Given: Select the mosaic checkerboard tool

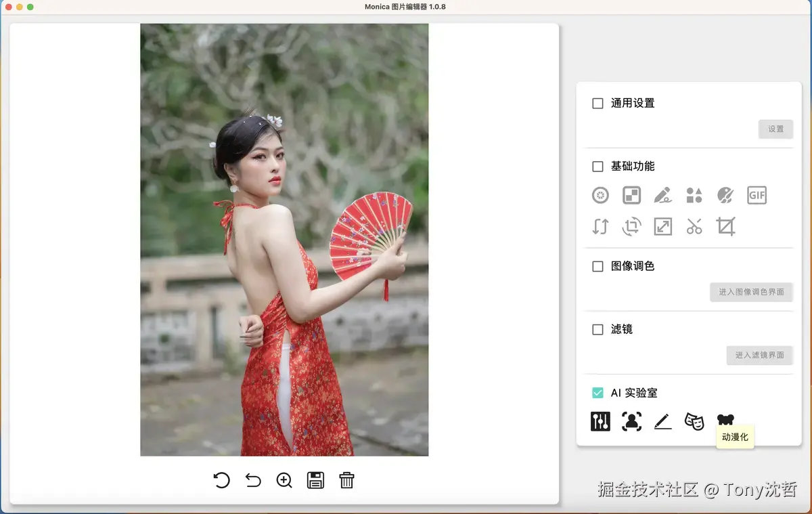Looking at the screenshot, I should click(631, 196).
